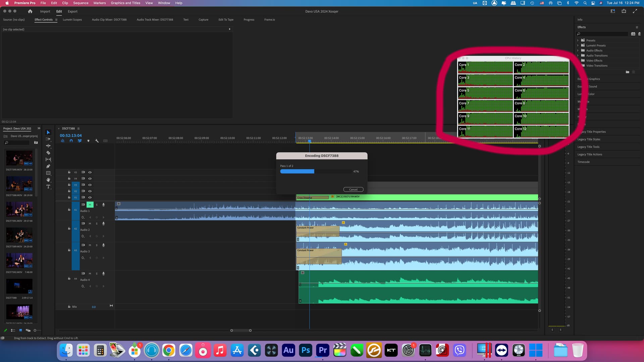Solo the Audio 2 track

pyautogui.click(x=97, y=224)
